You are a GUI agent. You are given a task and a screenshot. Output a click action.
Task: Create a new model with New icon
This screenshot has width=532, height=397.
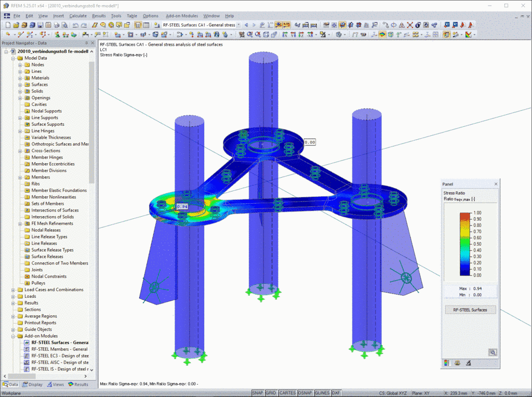pos(8,25)
